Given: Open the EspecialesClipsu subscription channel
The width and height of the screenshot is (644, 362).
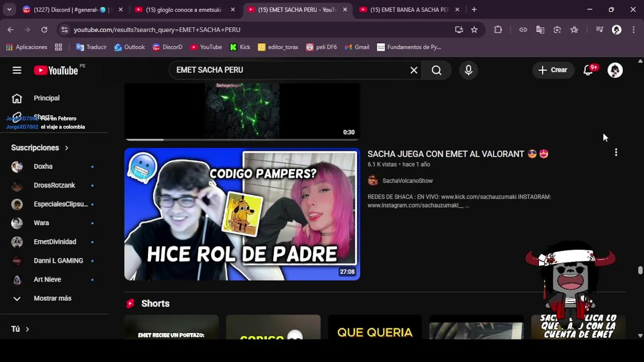Looking at the screenshot, I should pyautogui.click(x=54, y=204).
